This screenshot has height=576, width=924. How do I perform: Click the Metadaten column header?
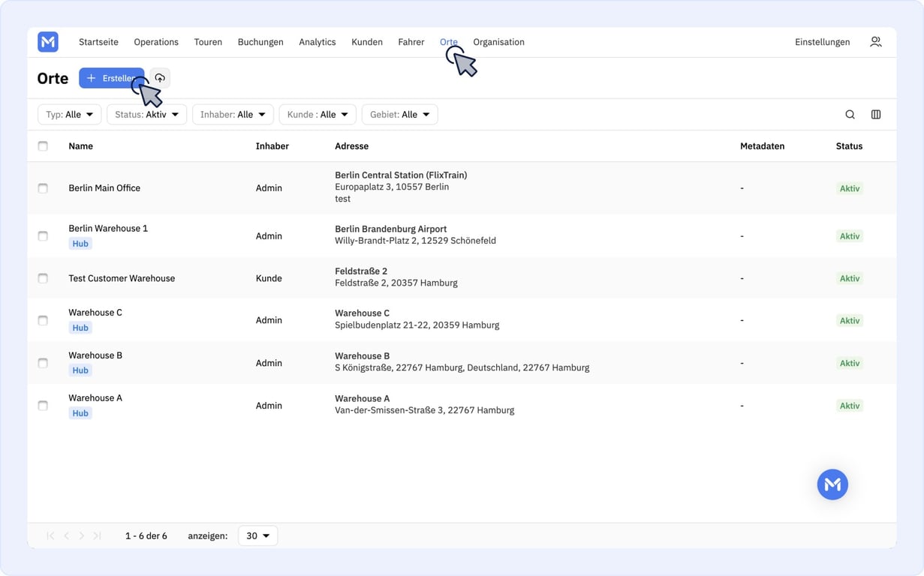point(762,146)
